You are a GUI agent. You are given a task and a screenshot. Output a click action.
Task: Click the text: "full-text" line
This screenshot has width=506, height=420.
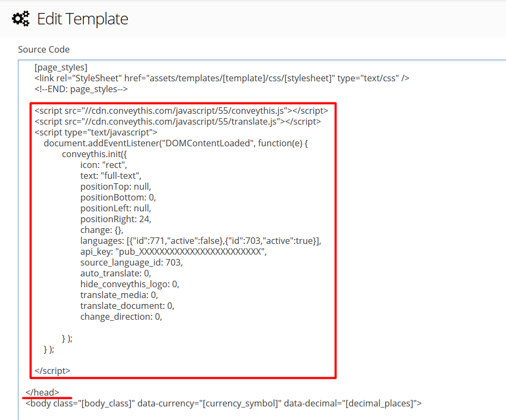click(x=111, y=176)
